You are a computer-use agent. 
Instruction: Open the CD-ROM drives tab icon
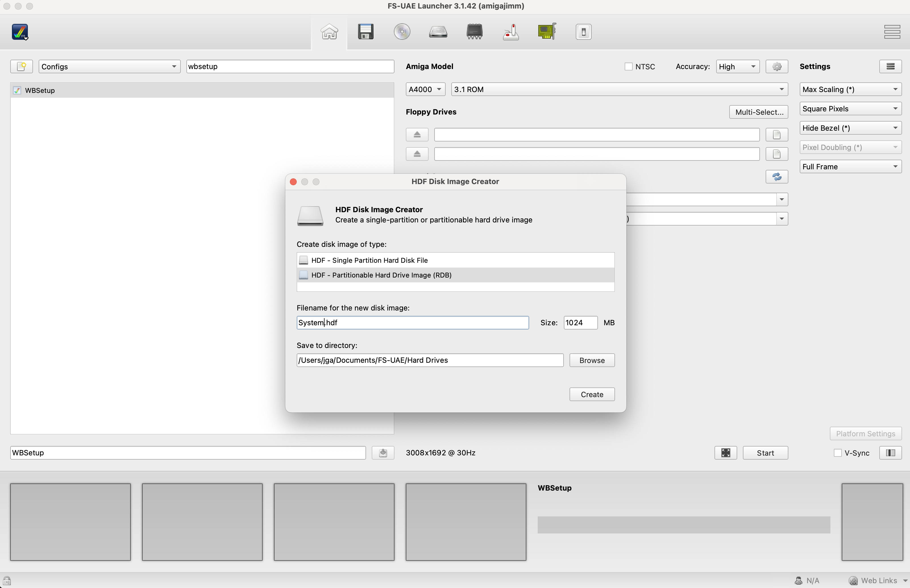(x=402, y=32)
